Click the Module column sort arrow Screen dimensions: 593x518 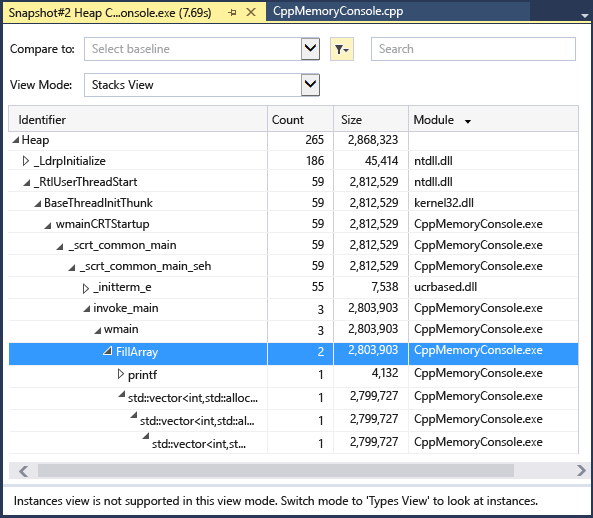click(468, 121)
